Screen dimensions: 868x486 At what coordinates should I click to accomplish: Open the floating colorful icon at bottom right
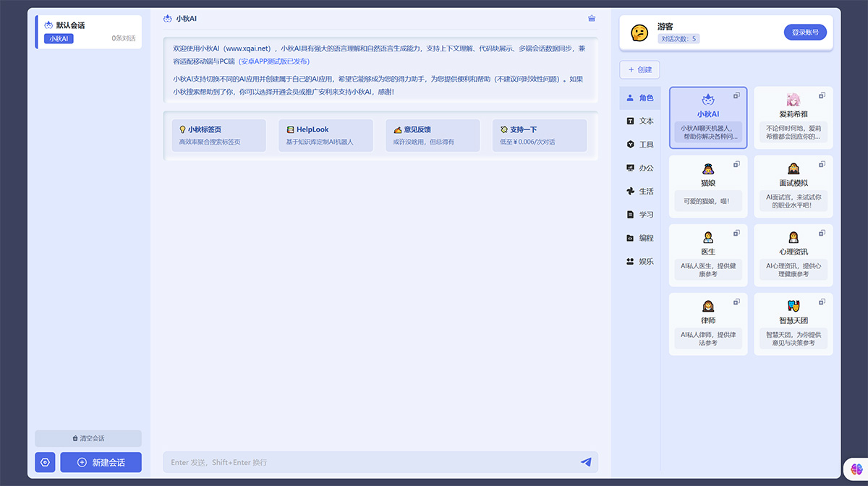(856, 469)
